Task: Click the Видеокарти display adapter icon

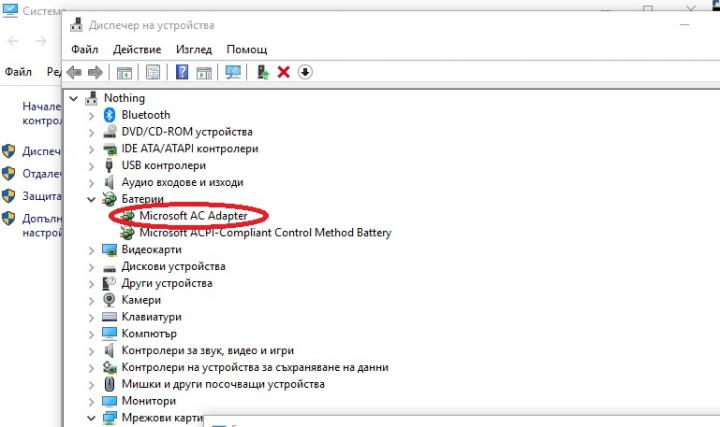Action: tap(109, 250)
